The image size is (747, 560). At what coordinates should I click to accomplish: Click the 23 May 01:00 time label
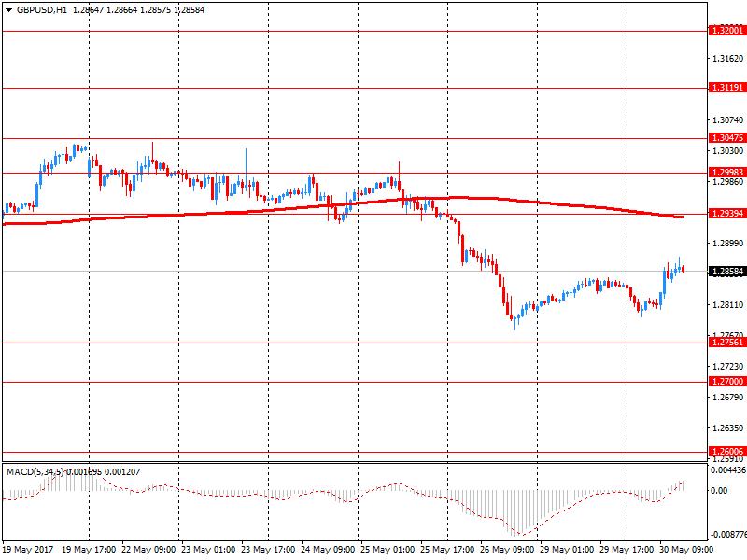[208, 550]
